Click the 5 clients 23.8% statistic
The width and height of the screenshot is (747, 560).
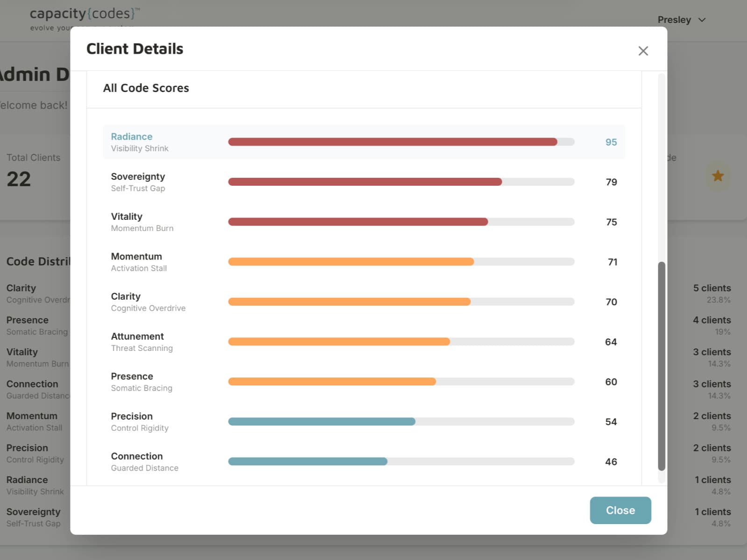click(713, 293)
